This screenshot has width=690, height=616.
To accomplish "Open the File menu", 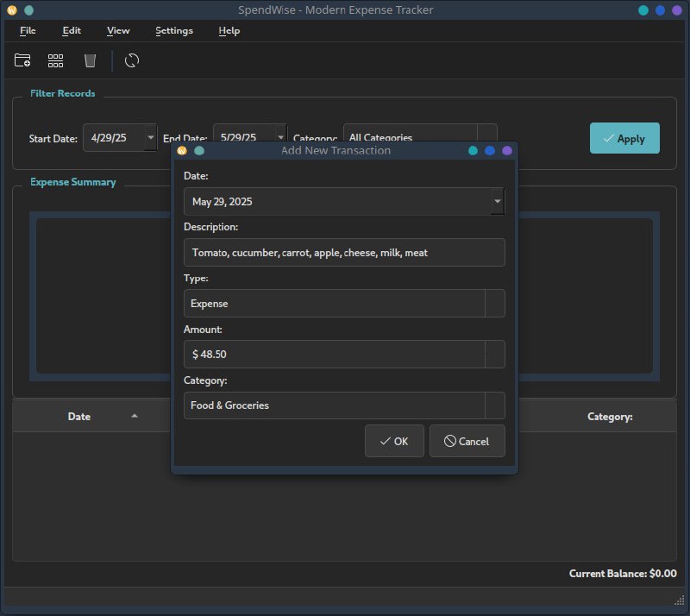I will (x=28, y=30).
